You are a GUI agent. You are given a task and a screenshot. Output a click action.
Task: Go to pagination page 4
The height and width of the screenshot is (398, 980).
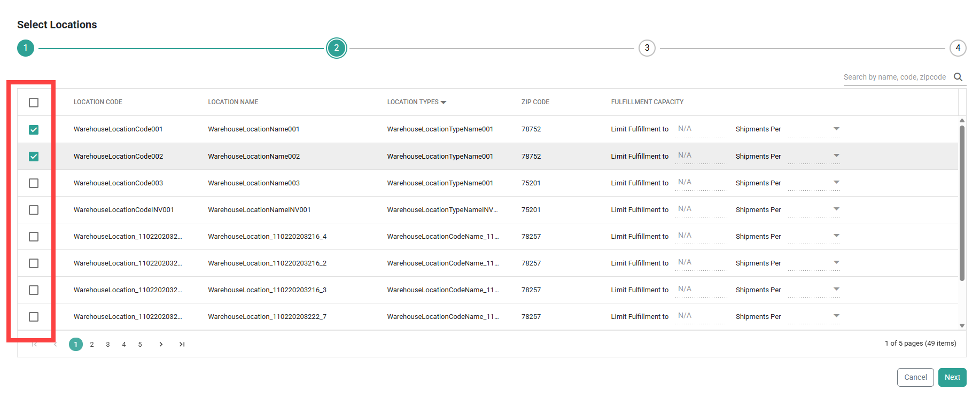pos(124,345)
